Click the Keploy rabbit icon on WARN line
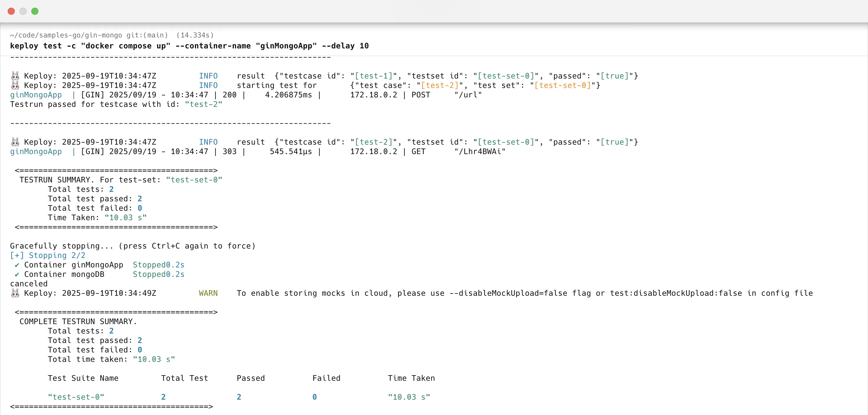 [x=15, y=293]
